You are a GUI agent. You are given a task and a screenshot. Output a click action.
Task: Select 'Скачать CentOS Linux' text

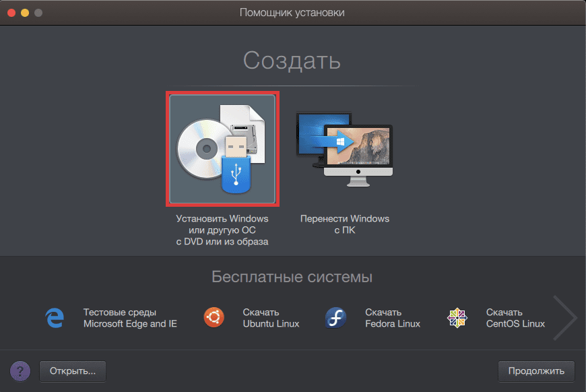pyautogui.click(x=515, y=318)
